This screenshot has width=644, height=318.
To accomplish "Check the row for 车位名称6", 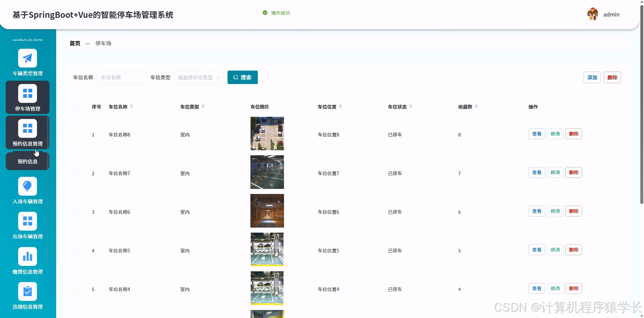I will click(77, 212).
